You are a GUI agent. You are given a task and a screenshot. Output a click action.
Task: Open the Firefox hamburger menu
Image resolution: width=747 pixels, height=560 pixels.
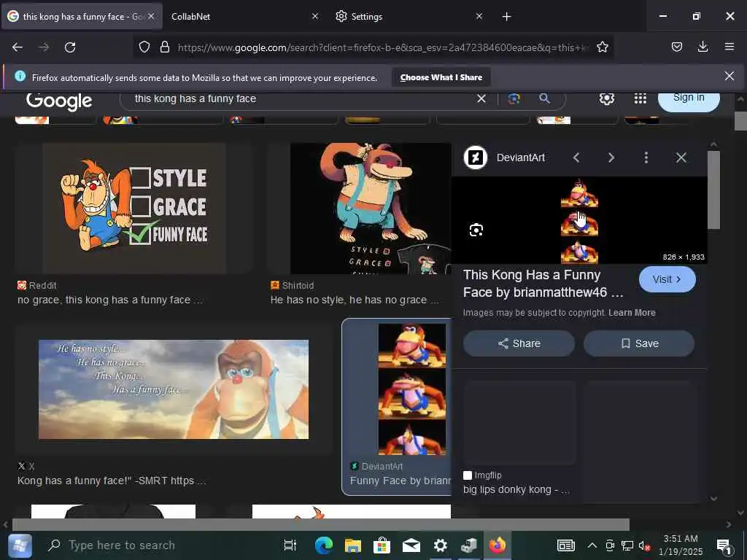(x=729, y=47)
